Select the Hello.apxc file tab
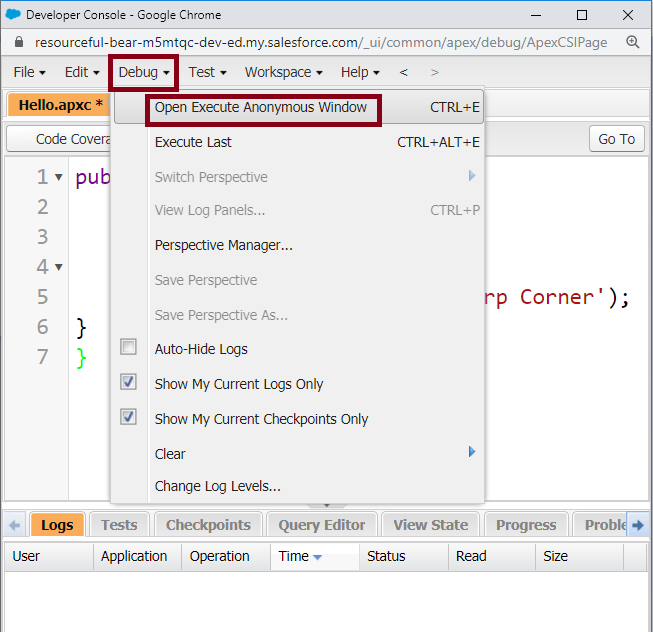The width and height of the screenshot is (653, 632). point(58,105)
